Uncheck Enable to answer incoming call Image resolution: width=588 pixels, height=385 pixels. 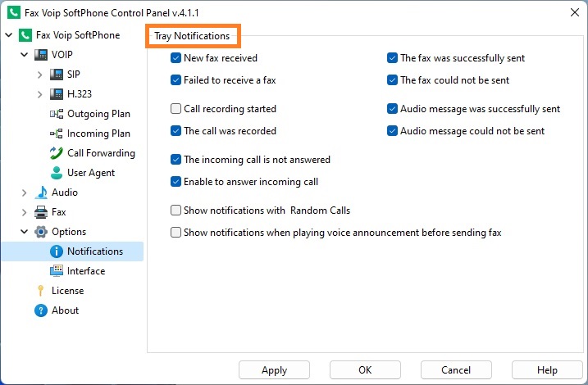[x=175, y=182]
